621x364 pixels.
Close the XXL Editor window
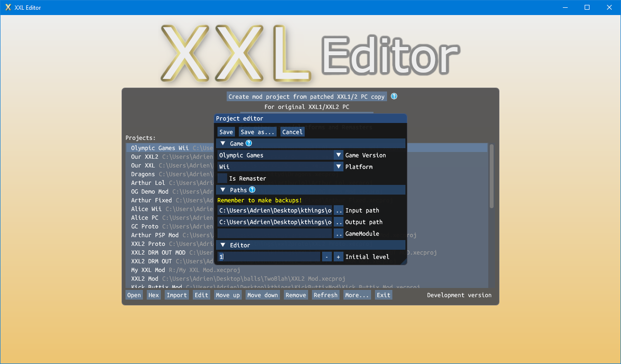coord(609,7)
